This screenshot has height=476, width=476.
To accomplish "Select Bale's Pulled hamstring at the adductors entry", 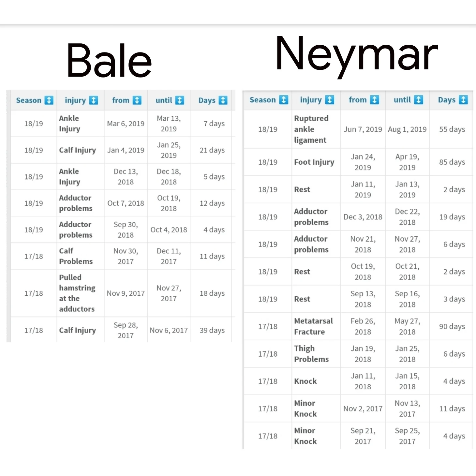I will click(x=77, y=293).
